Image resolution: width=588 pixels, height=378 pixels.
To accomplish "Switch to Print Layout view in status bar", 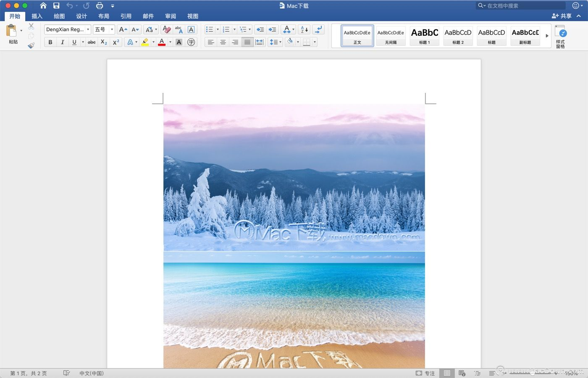I will 447,373.
